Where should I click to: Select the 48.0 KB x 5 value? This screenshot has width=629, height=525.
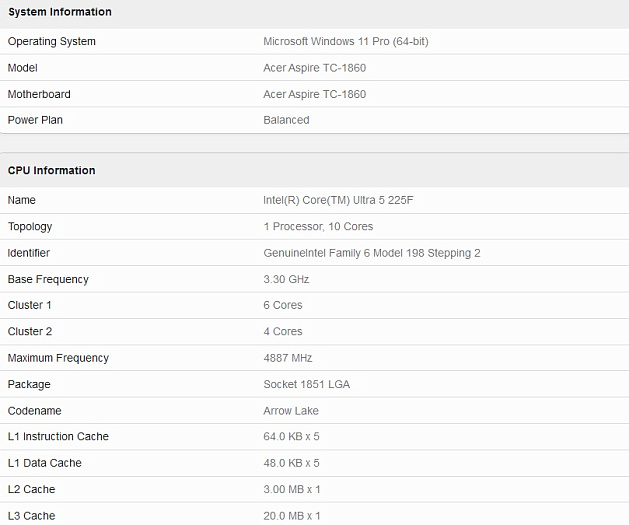(291, 463)
